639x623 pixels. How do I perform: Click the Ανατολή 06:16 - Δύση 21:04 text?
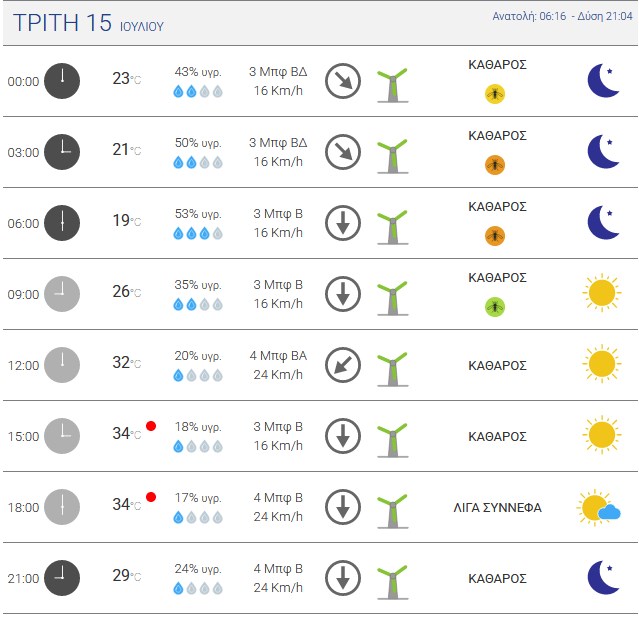(562, 16)
